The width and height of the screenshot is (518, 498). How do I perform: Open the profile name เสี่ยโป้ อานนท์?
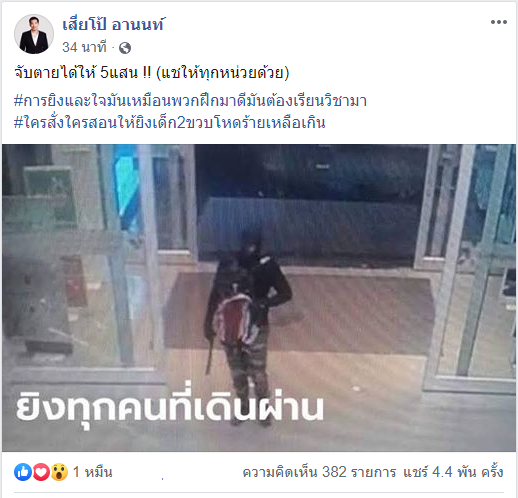pos(113,25)
